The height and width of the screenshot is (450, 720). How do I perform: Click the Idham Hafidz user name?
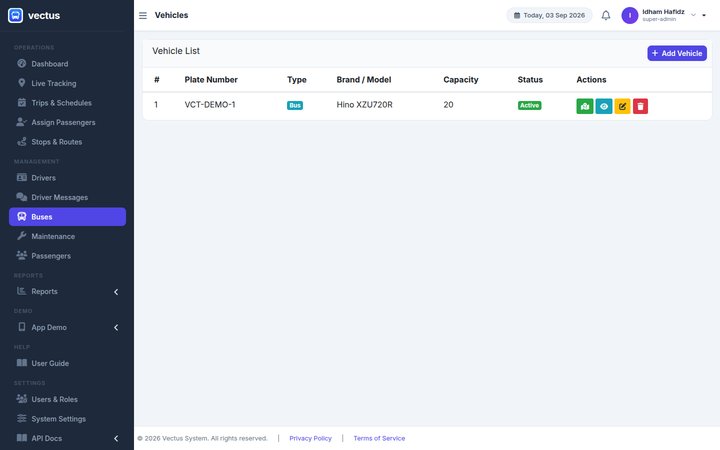pos(663,12)
